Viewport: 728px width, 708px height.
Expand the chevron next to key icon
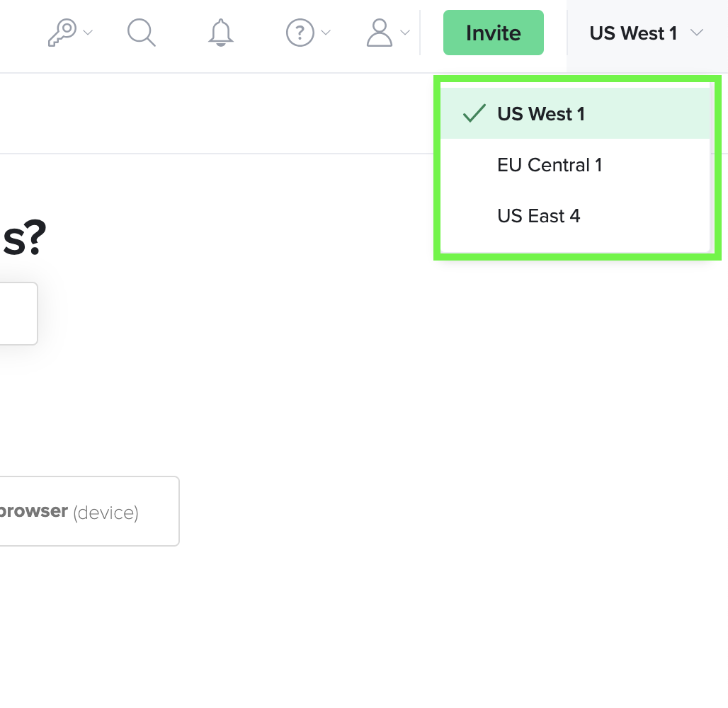point(88,33)
